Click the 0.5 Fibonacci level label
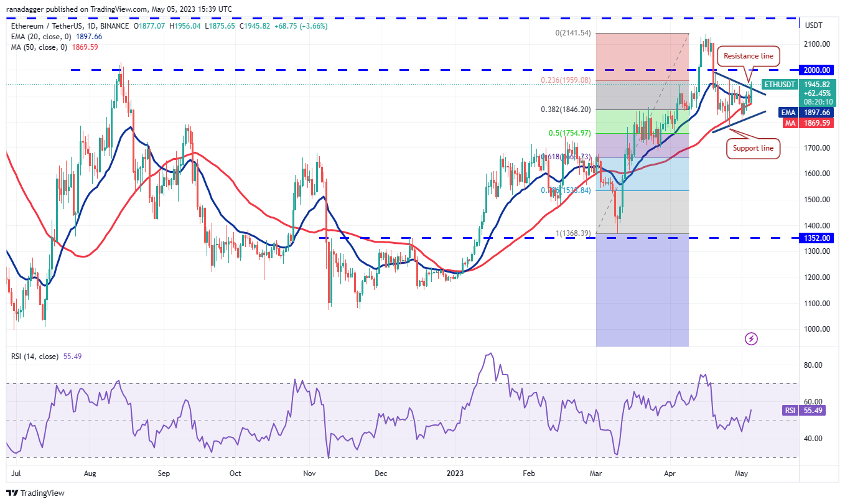The width and height of the screenshot is (845, 504). click(x=569, y=133)
